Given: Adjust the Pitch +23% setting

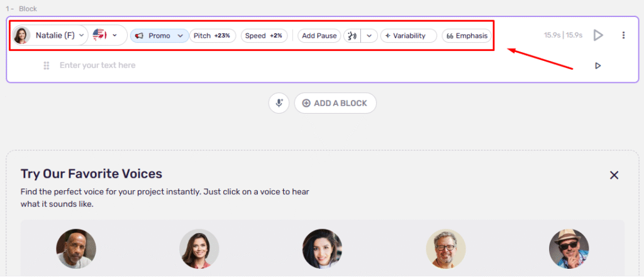Looking at the screenshot, I should [211, 36].
